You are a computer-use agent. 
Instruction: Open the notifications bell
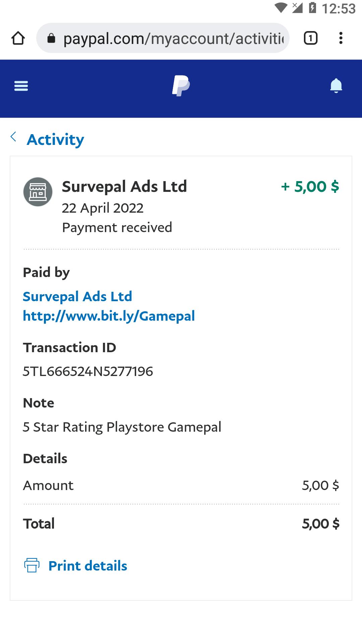pyautogui.click(x=336, y=86)
